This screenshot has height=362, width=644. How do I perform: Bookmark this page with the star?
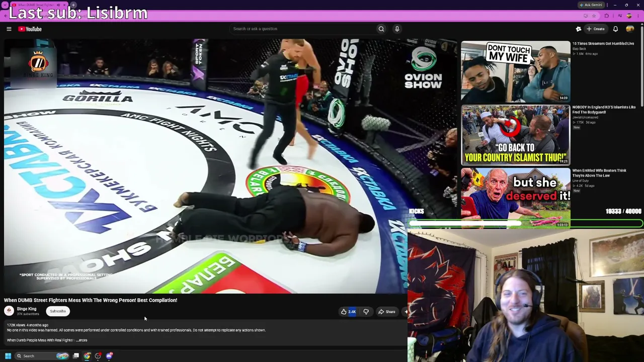click(x=594, y=16)
